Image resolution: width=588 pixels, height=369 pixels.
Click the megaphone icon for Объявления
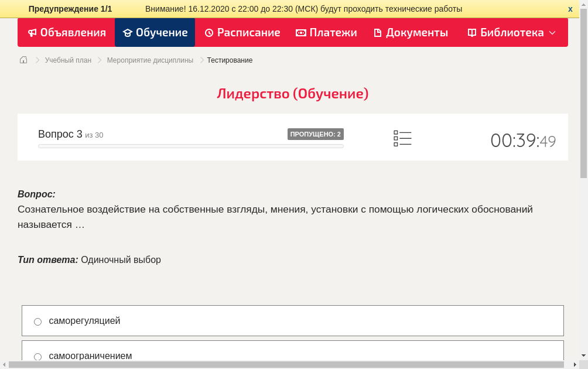(x=32, y=33)
